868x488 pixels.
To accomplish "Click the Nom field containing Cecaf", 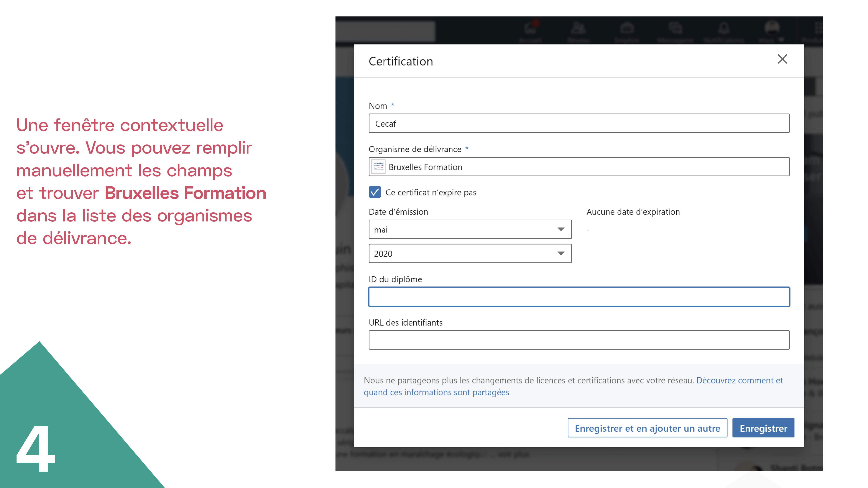I will (x=579, y=124).
